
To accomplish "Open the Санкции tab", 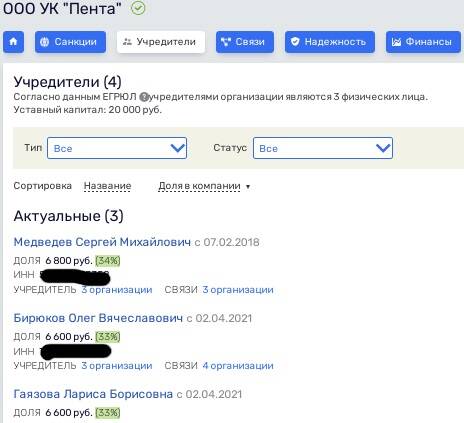I will (70, 42).
